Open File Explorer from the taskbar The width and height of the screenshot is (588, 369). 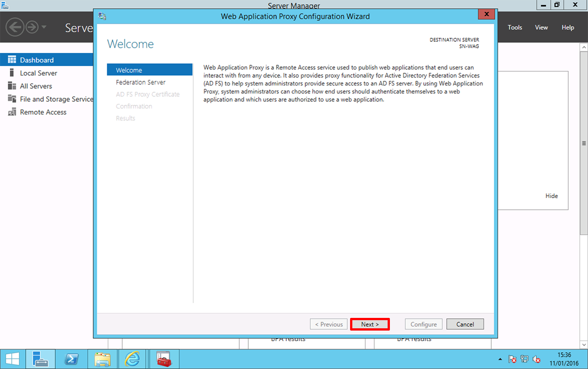coord(103,359)
